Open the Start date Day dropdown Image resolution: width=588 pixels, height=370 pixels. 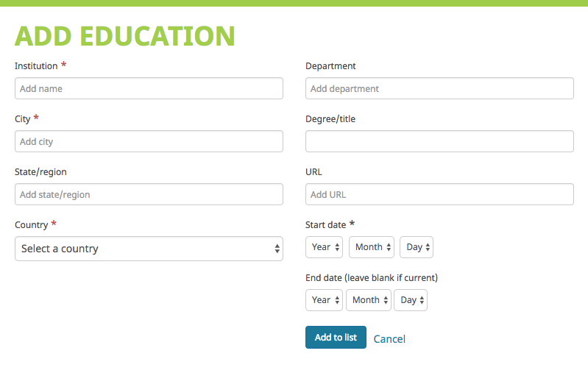point(417,247)
